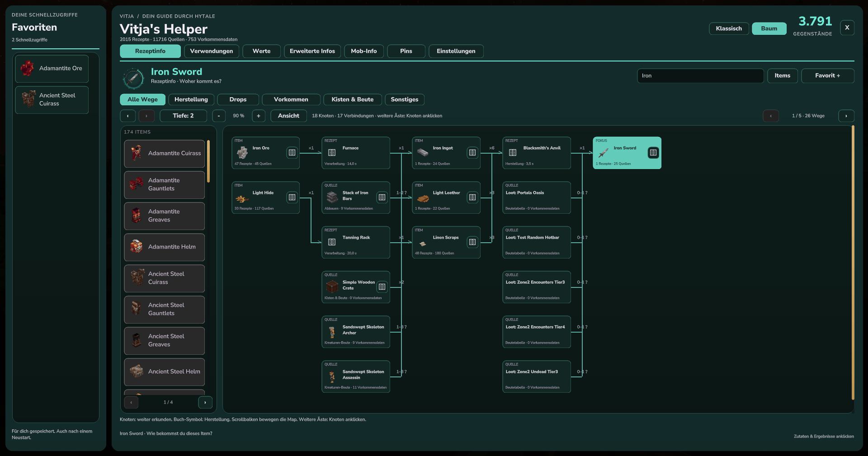Click the item list vertical scrollbar
This screenshot has width=868, height=456.
point(208,161)
